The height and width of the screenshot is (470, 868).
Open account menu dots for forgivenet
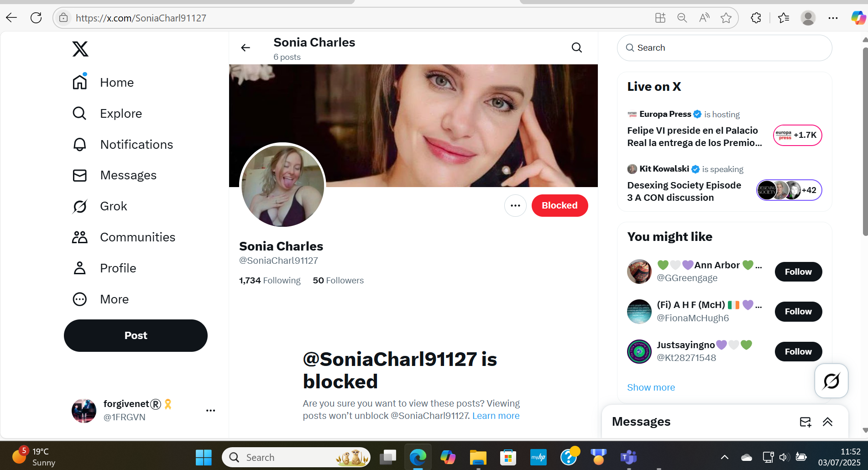[x=210, y=411]
